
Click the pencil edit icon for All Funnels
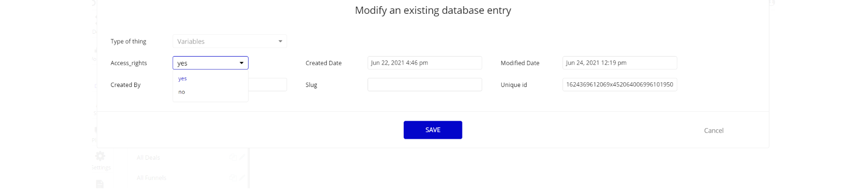tap(242, 178)
